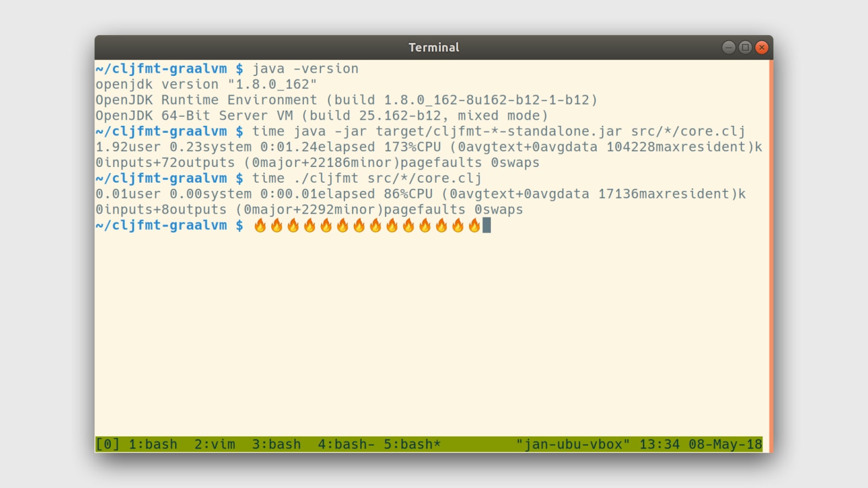
Task: Click '0inputs+72outputs' text
Action: [165, 163]
